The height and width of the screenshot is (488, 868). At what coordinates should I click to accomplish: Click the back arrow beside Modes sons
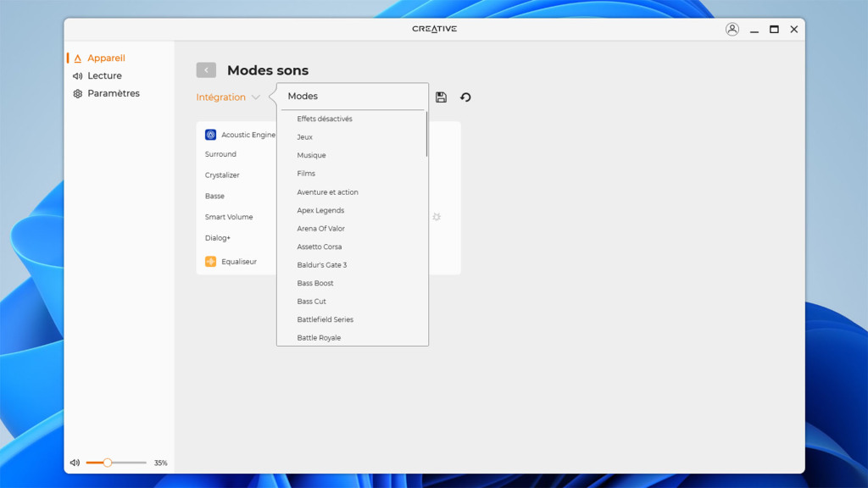tap(206, 70)
